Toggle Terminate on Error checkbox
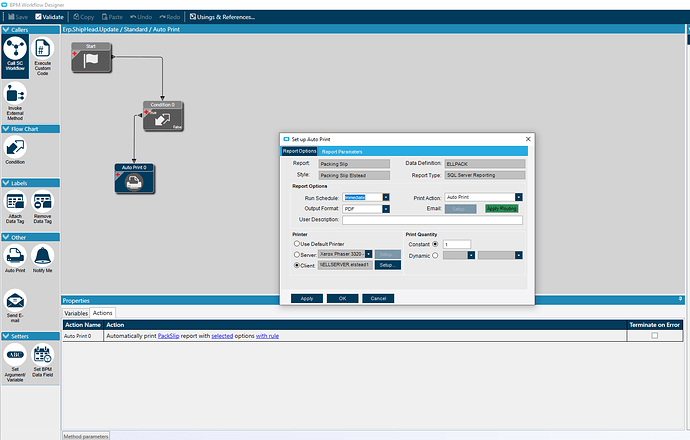The width and height of the screenshot is (690, 440). point(654,336)
